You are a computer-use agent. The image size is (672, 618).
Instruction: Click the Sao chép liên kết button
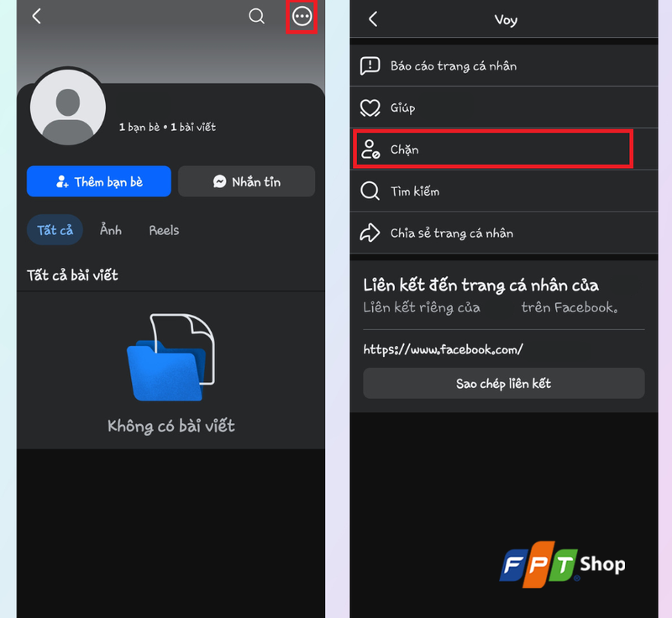pyautogui.click(x=503, y=383)
